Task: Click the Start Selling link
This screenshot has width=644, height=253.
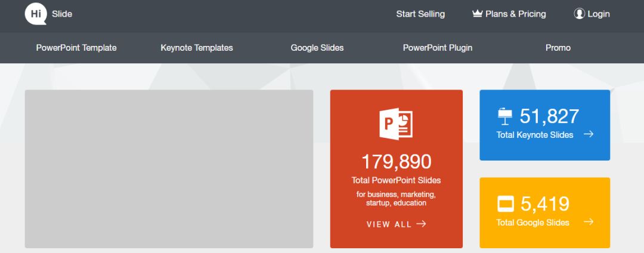Action: pyautogui.click(x=420, y=14)
